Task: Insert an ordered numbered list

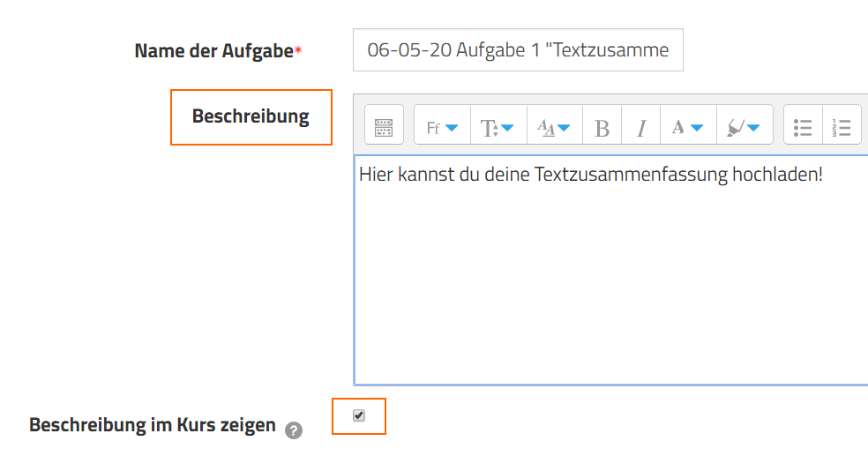Action: (842, 128)
